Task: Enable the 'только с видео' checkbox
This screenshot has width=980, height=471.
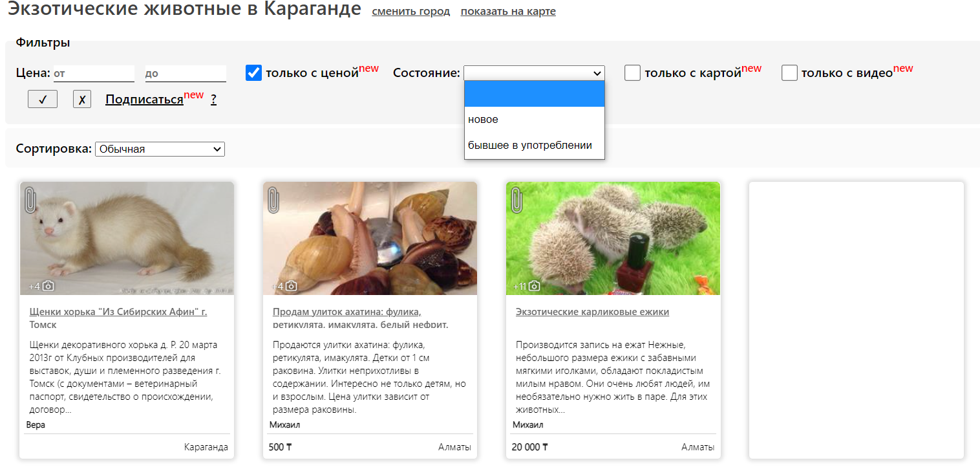Action: coord(789,73)
